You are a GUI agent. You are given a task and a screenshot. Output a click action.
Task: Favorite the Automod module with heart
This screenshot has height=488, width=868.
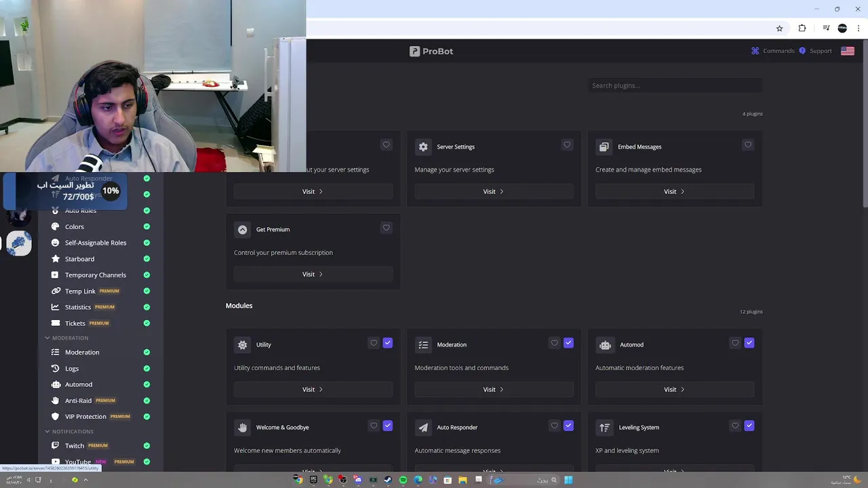(735, 343)
